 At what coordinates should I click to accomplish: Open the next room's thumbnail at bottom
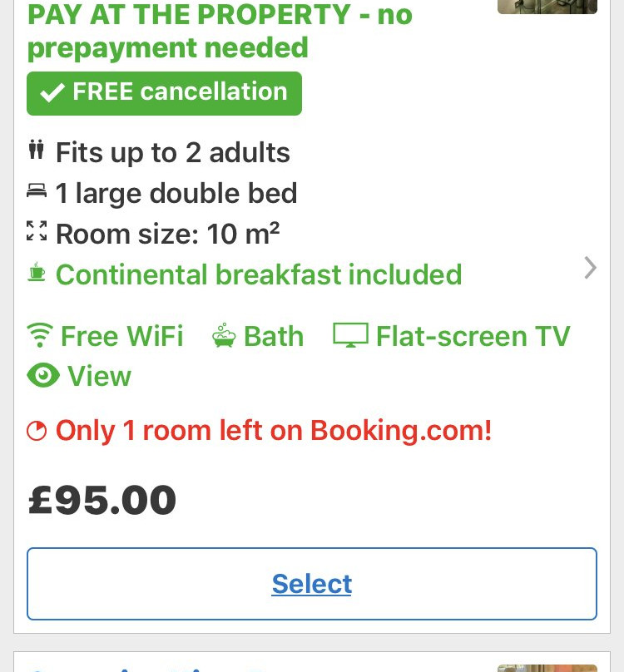point(547,667)
